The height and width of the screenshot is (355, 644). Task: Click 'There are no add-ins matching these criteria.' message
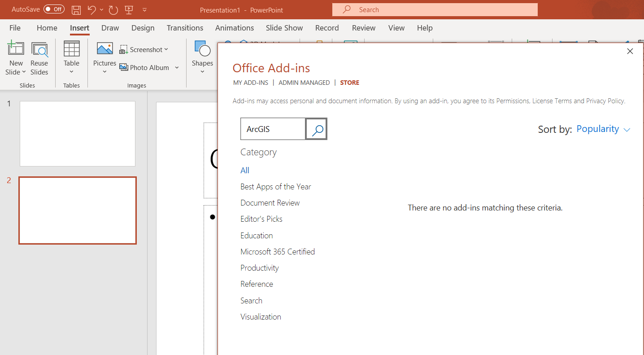click(x=485, y=208)
